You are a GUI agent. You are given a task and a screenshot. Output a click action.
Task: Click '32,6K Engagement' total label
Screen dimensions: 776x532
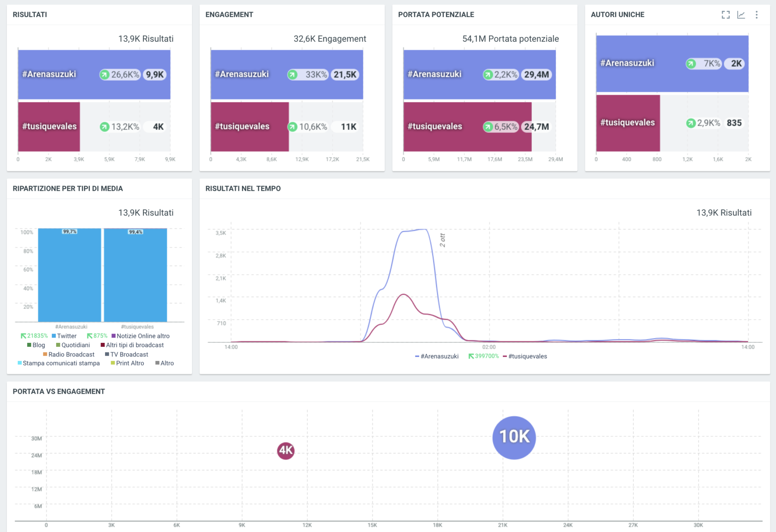[x=330, y=39]
